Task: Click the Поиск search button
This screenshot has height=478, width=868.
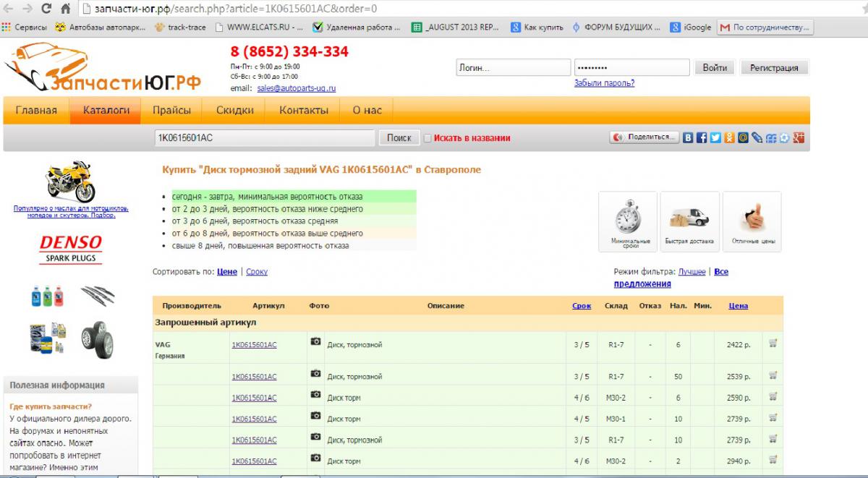Action: [x=399, y=137]
